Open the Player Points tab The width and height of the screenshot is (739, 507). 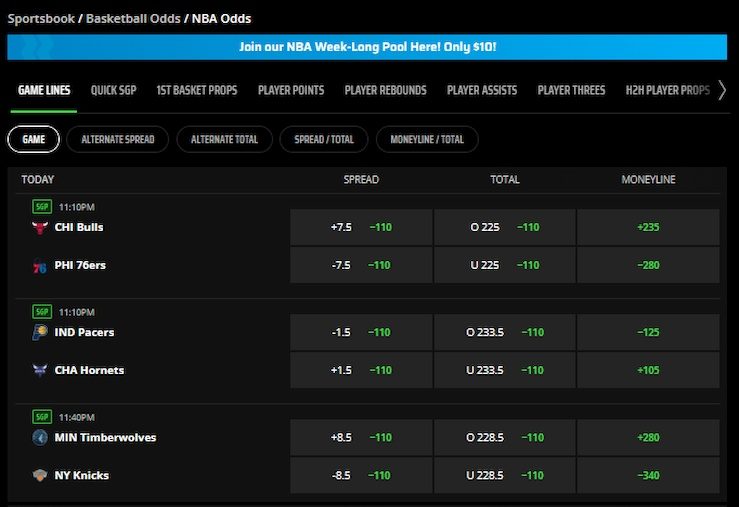291,90
